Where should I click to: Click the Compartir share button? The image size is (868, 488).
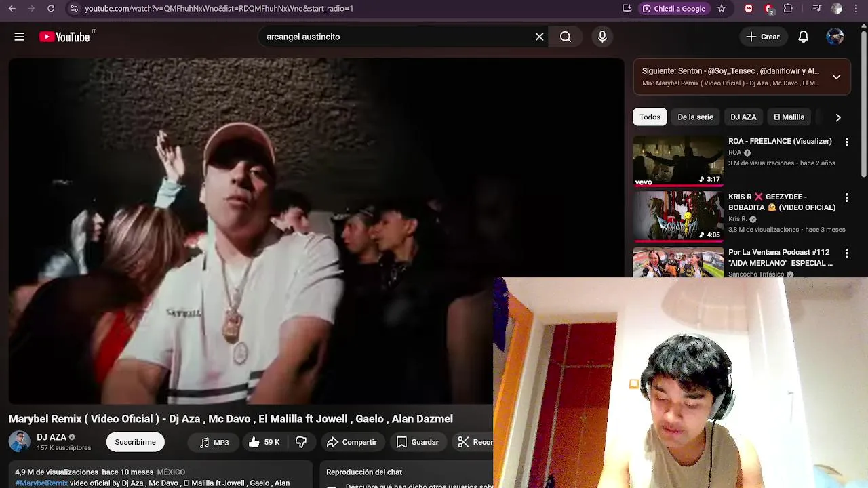pos(351,442)
